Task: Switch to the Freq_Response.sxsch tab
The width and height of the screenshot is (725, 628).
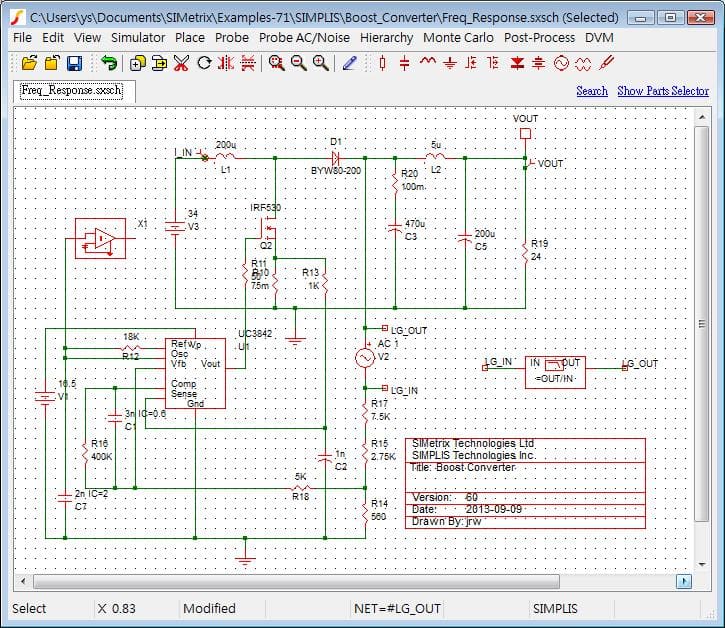Action: [71, 90]
